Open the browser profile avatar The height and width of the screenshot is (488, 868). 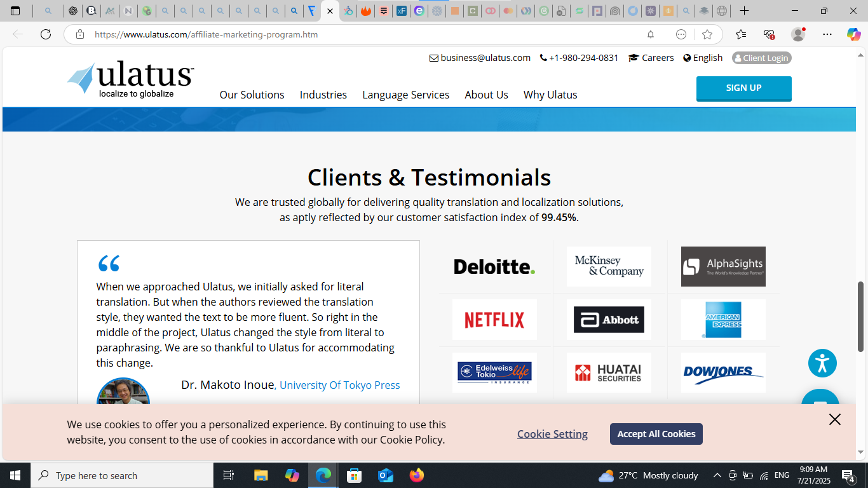pyautogui.click(x=798, y=34)
